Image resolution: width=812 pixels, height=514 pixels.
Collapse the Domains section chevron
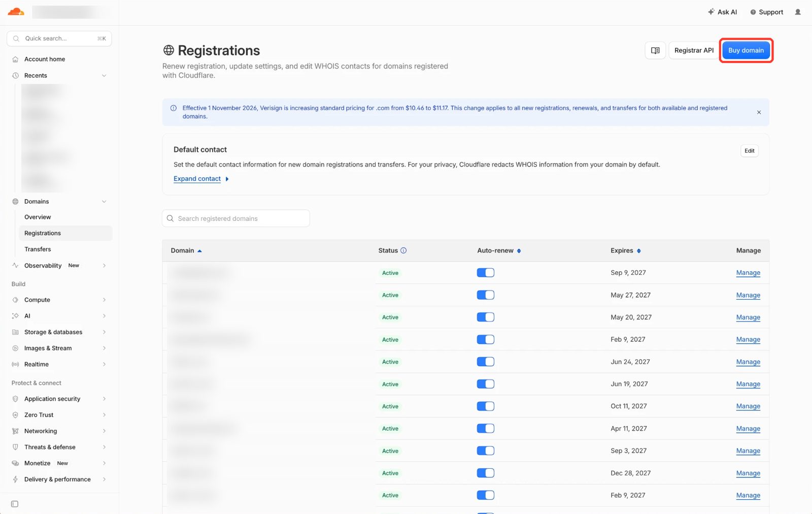tap(104, 202)
